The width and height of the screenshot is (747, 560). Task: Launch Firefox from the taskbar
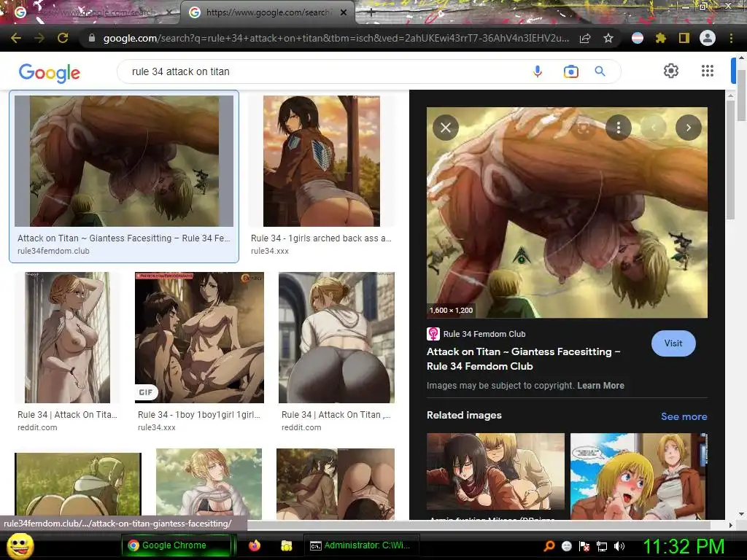pyautogui.click(x=255, y=545)
